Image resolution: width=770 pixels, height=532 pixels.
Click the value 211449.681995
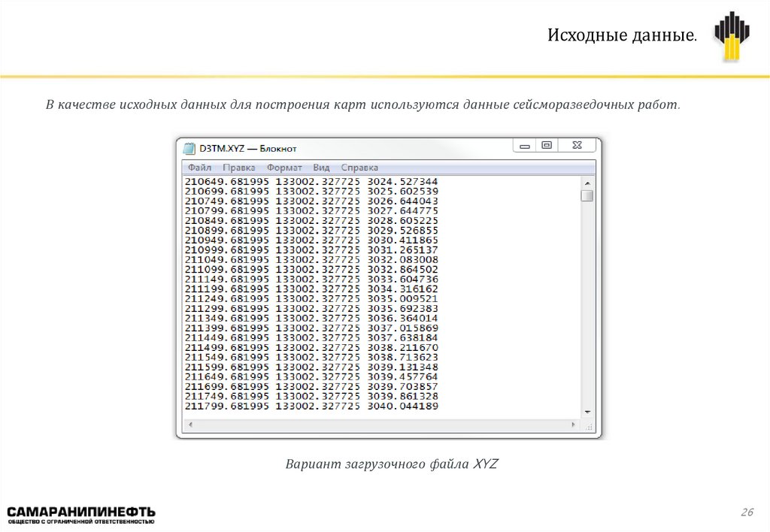[x=227, y=337]
